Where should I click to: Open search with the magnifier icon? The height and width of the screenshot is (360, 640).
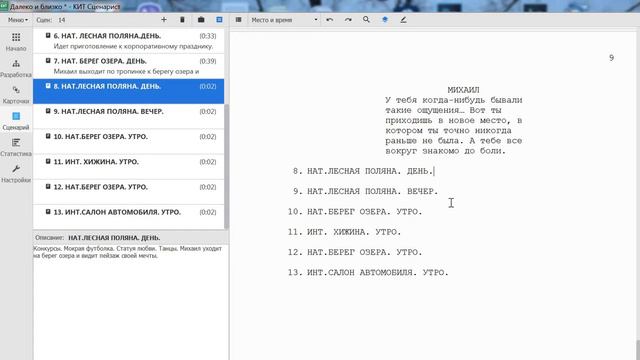click(366, 20)
